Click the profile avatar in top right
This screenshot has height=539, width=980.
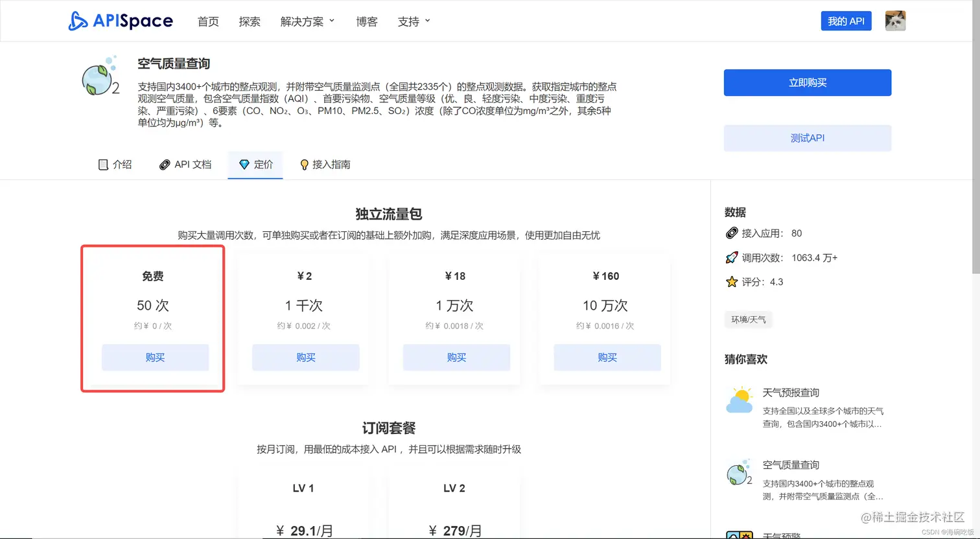tap(894, 20)
